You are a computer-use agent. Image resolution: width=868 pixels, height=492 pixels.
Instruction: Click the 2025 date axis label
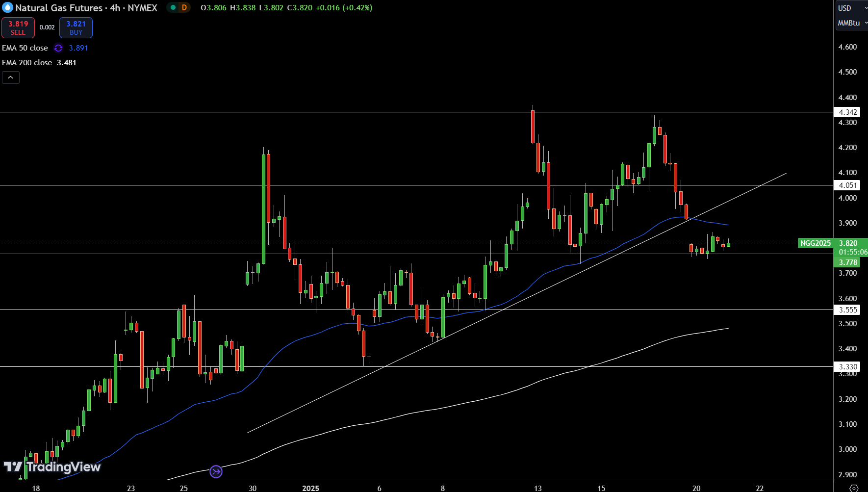pos(311,488)
